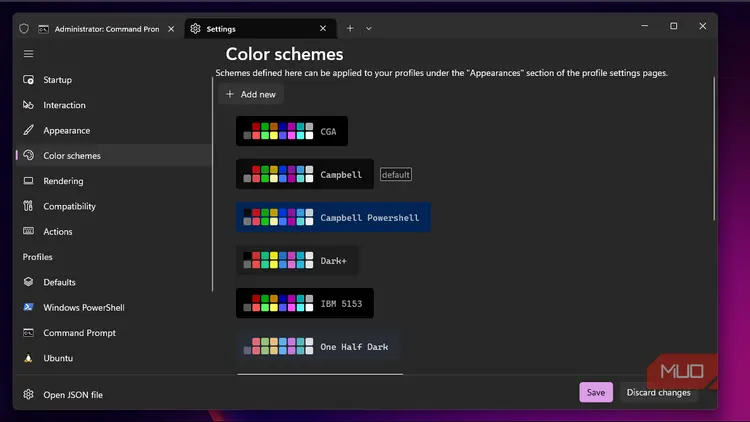Click Open JSON file

[x=114, y=394]
